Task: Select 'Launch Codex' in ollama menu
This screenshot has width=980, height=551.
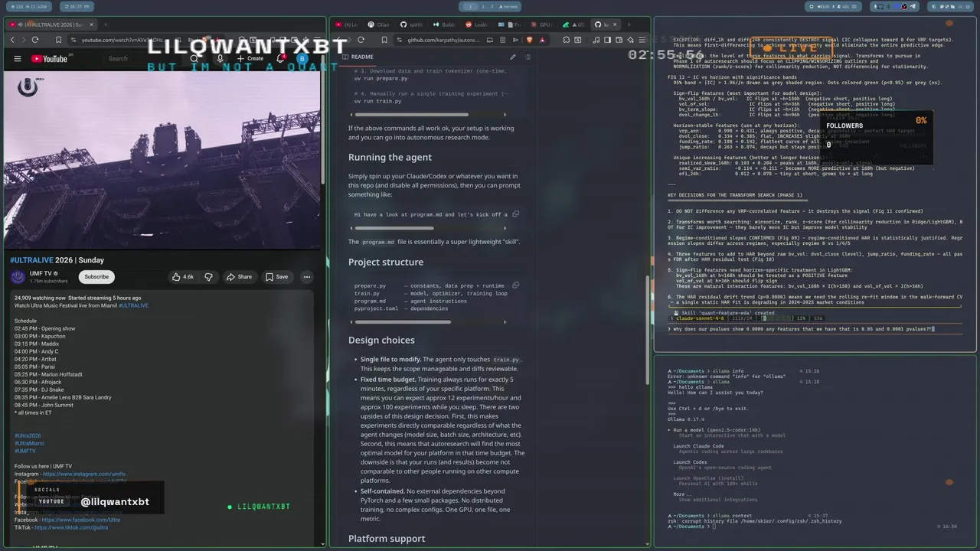Action: (x=690, y=462)
